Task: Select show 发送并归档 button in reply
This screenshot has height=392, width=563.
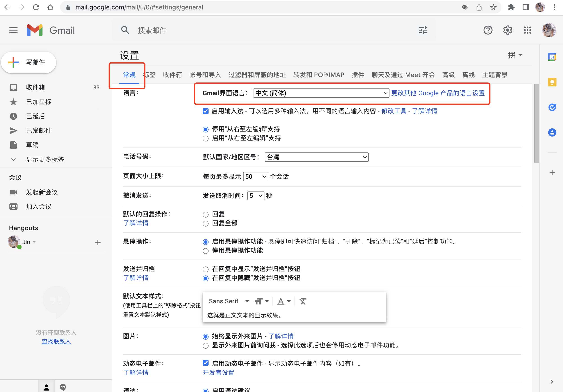Action: tap(205, 269)
